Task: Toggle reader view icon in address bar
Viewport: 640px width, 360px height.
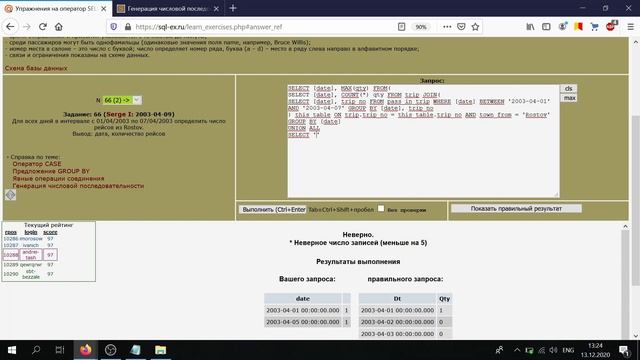Action: point(402,27)
